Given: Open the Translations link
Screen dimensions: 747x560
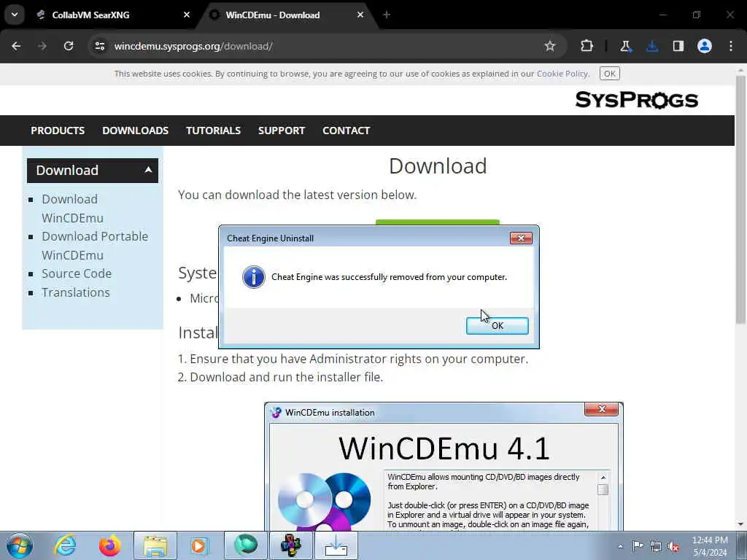Looking at the screenshot, I should [x=76, y=292].
